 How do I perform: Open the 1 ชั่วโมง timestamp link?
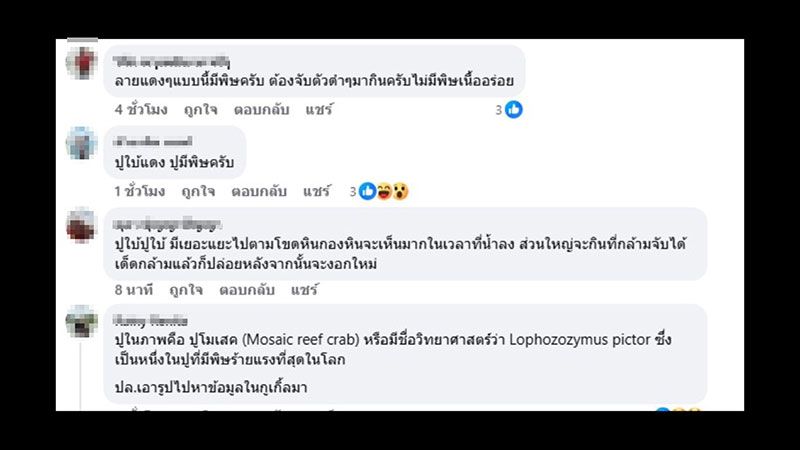coord(139,191)
